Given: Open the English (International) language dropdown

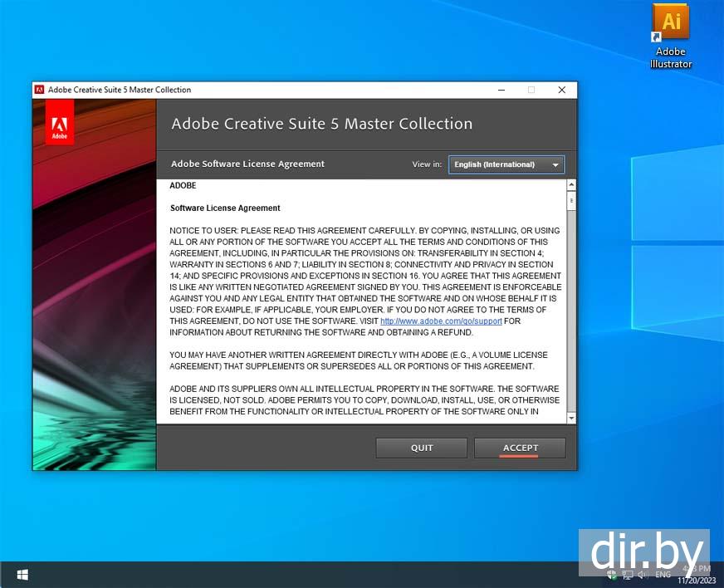Looking at the screenshot, I should pyautogui.click(x=506, y=164).
